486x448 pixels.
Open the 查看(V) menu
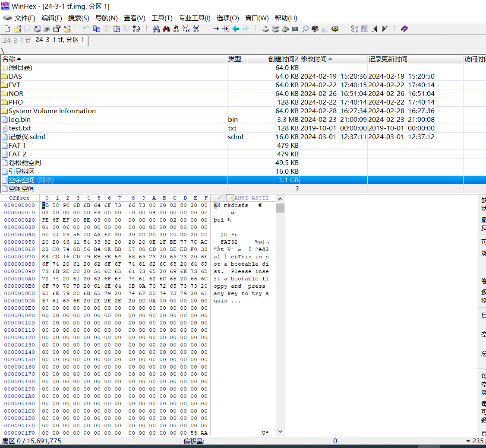(135, 18)
